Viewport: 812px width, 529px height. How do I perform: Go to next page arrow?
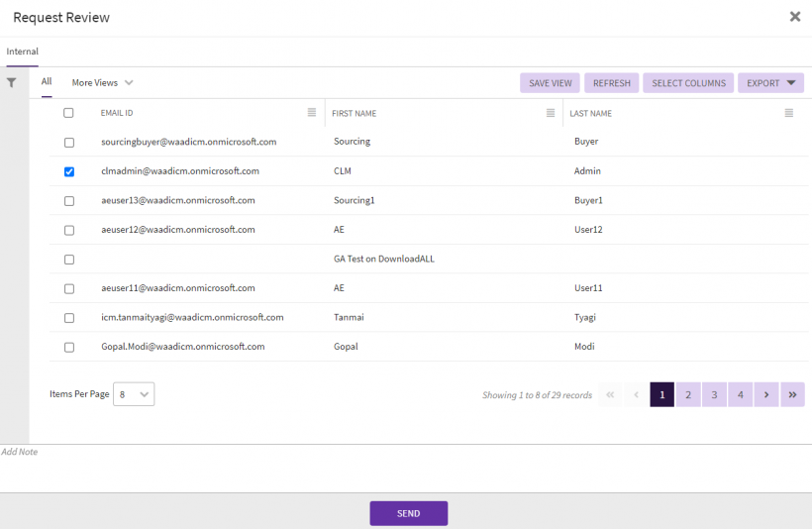click(x=766, y=394)
